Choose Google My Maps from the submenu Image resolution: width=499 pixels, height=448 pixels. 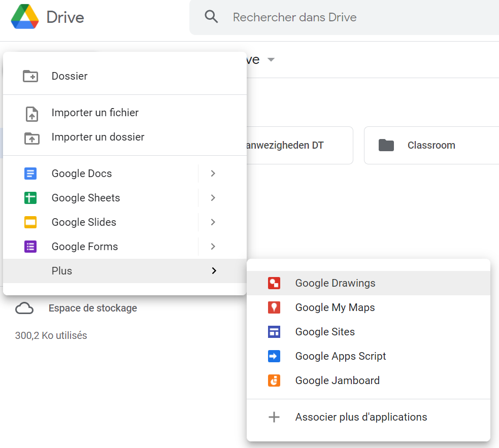tap(369, 307)
